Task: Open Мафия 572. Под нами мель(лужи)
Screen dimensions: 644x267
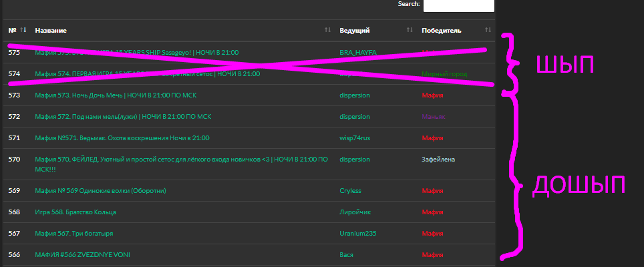Action: pos(123,116)
